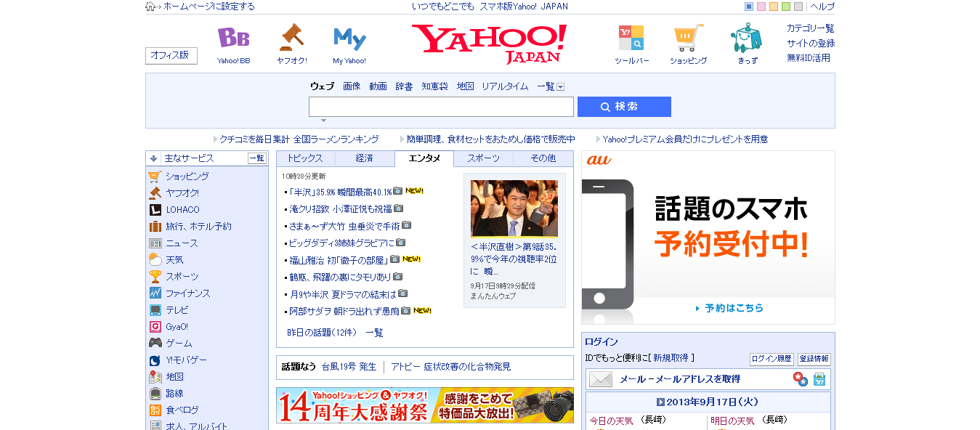Choose the gray theme color swatch

click(x=798, y=7)
